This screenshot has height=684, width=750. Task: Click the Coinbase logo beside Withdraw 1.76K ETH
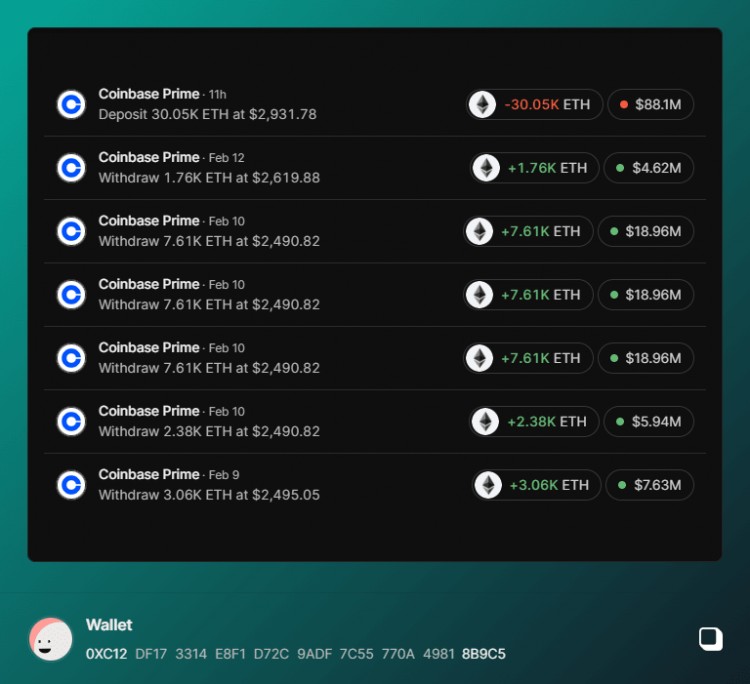(x=71, y=168)
